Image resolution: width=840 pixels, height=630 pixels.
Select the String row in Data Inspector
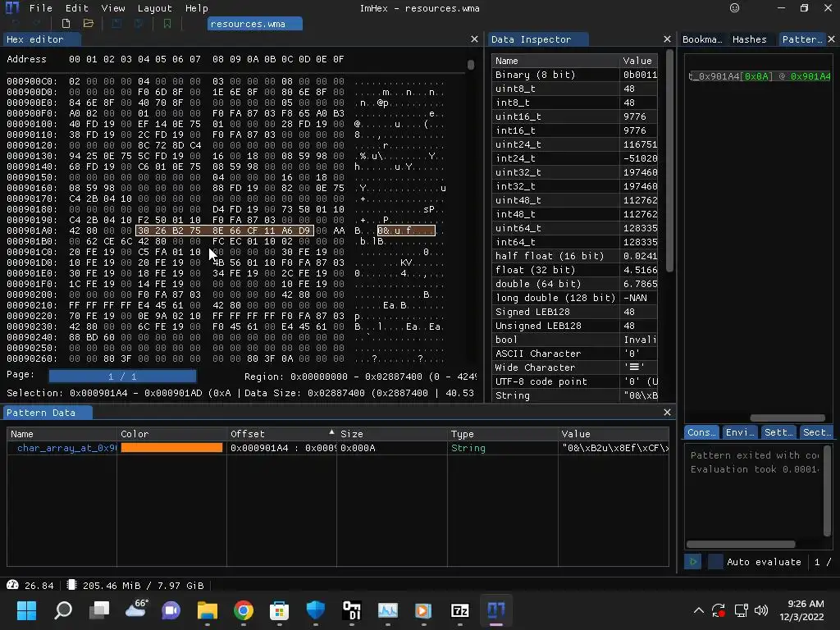pos(574,395)
